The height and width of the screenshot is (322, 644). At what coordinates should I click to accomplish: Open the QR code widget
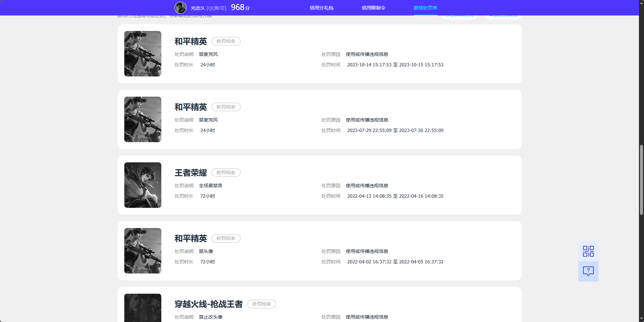(x=588, y=251)
